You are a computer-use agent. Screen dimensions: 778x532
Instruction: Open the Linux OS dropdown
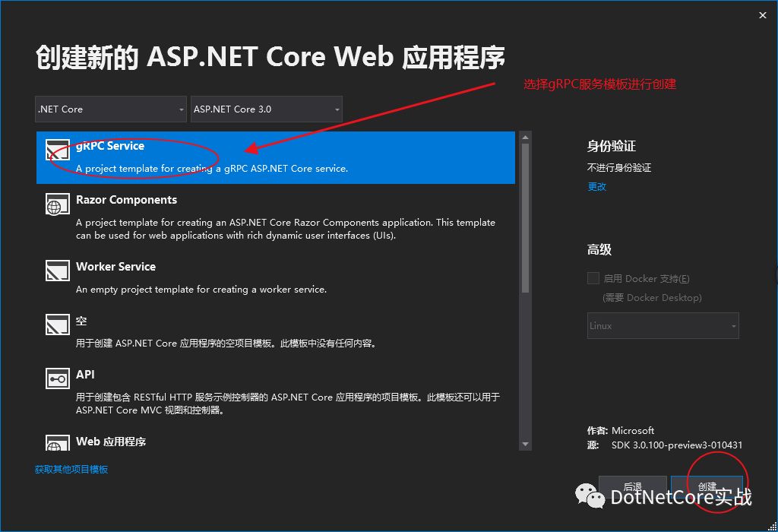[663, 325]
